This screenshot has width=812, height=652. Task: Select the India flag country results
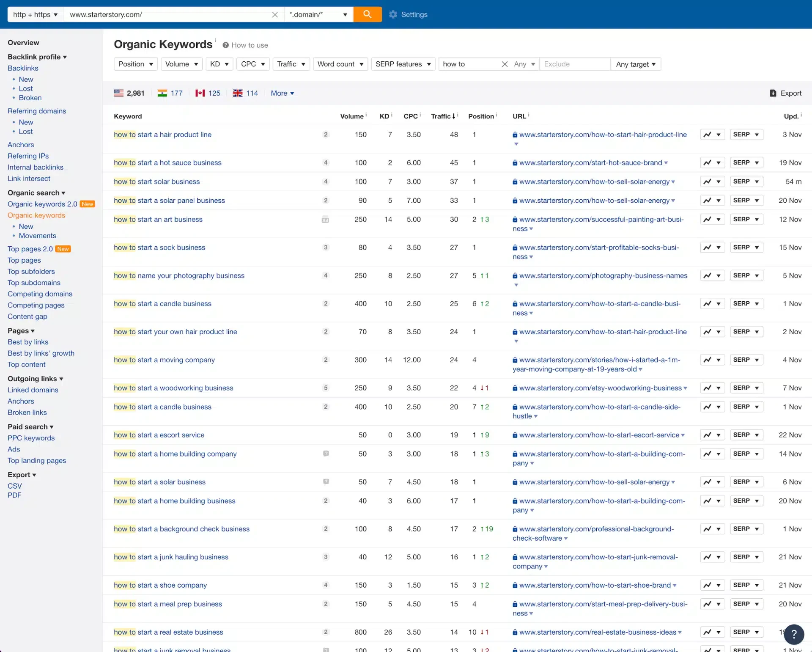pyautogui.click(x=170, y=93)
